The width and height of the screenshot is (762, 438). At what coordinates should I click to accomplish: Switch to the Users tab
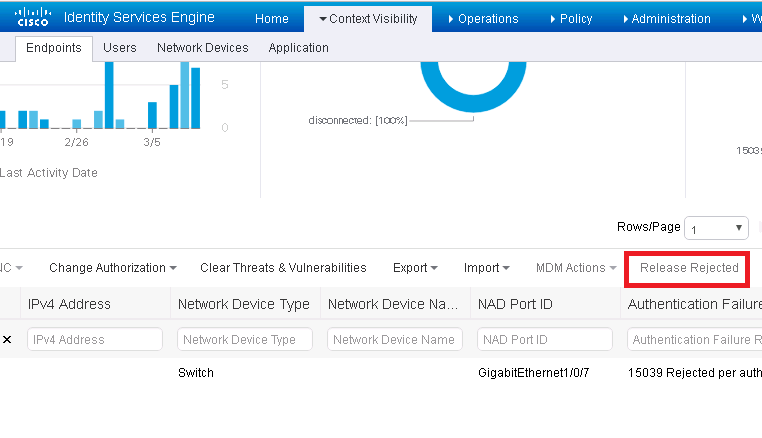click(x=120, y=48)
